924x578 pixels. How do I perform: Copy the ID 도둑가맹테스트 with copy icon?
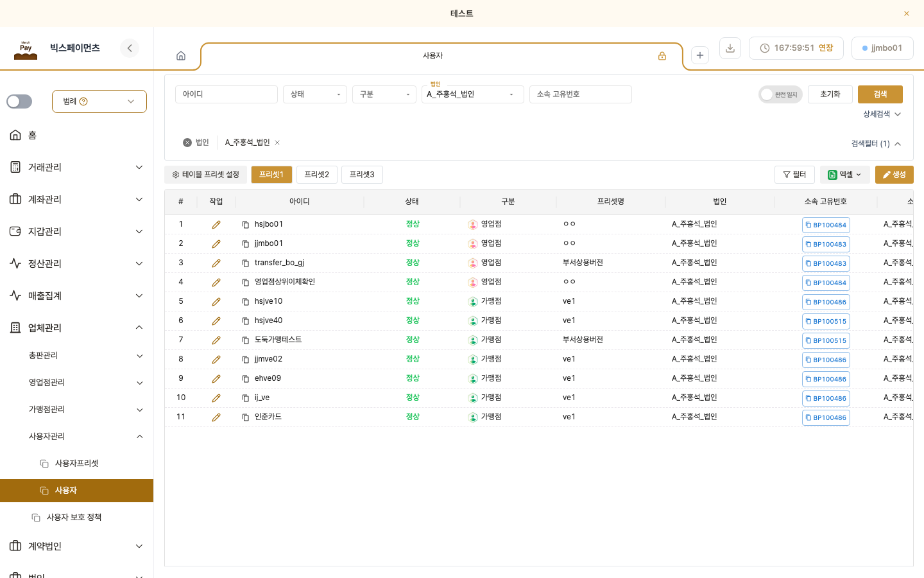tap(246, 340)
